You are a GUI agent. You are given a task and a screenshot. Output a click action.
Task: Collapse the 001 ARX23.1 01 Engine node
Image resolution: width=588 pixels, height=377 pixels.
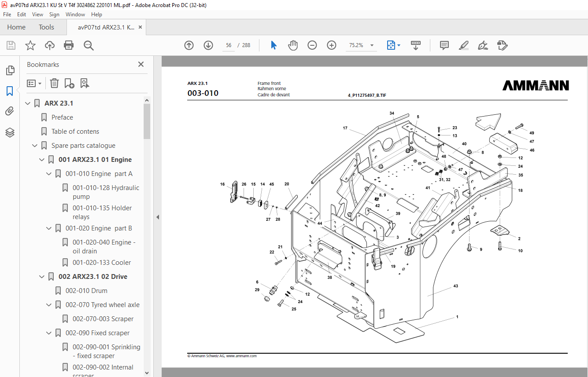click(42, 160)
